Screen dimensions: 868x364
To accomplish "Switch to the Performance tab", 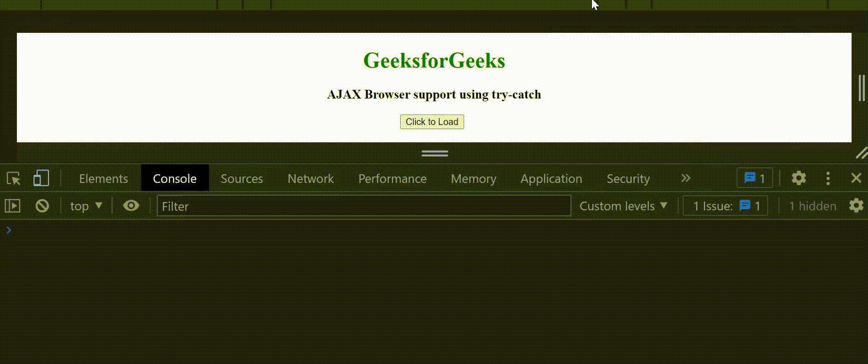I will [x=392, y=178].
